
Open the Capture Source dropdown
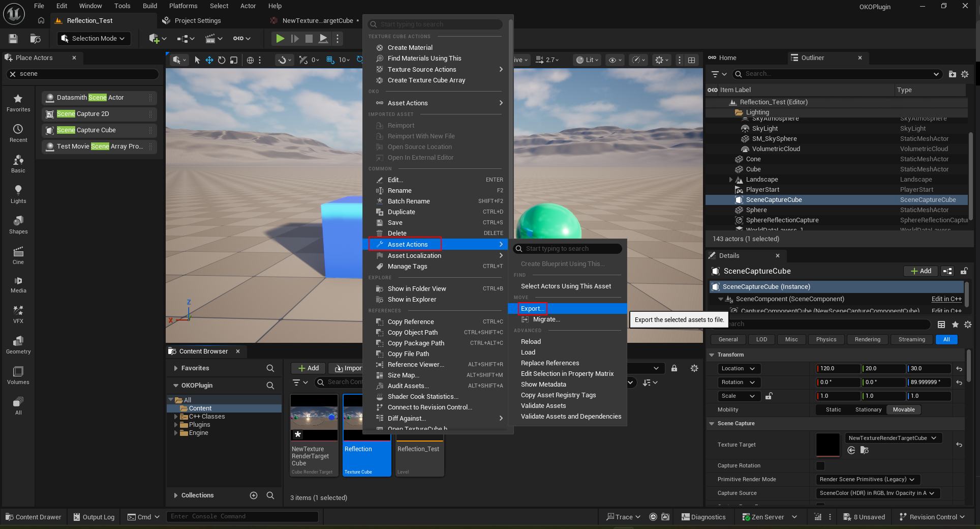(x=877, y=493)
